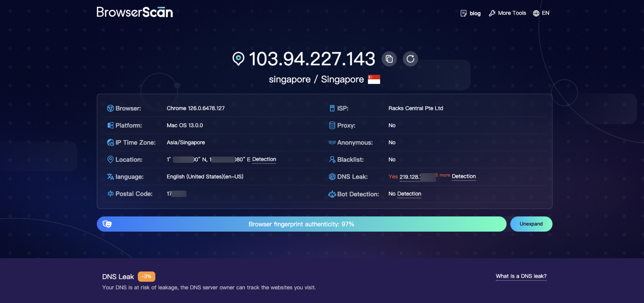Click the IP Time Zone globe icon
This screenshot has height=303, width=644.
point(110,142)
